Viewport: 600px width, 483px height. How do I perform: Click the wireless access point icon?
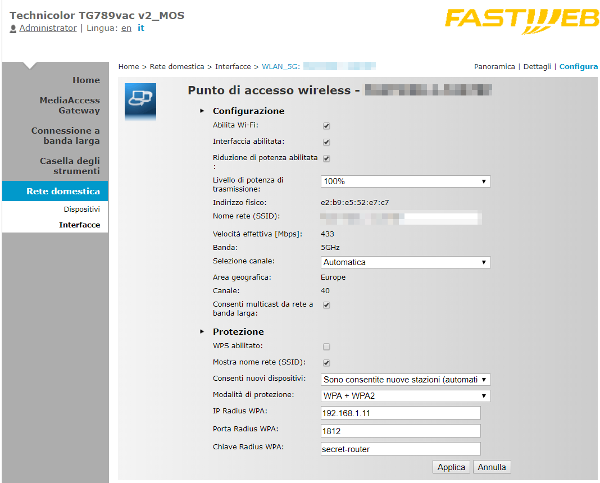pyautogui.click(x=139, y=97)
